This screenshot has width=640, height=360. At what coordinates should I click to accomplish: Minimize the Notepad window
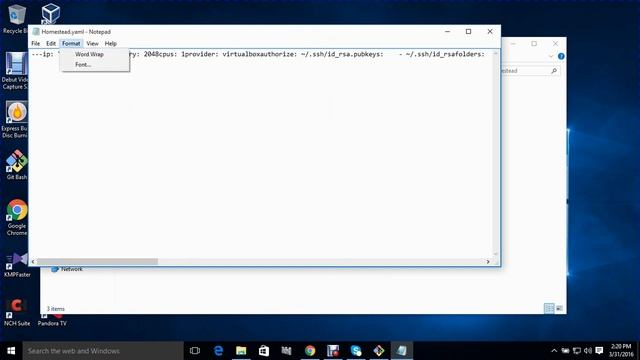click(x=447, y=31)
